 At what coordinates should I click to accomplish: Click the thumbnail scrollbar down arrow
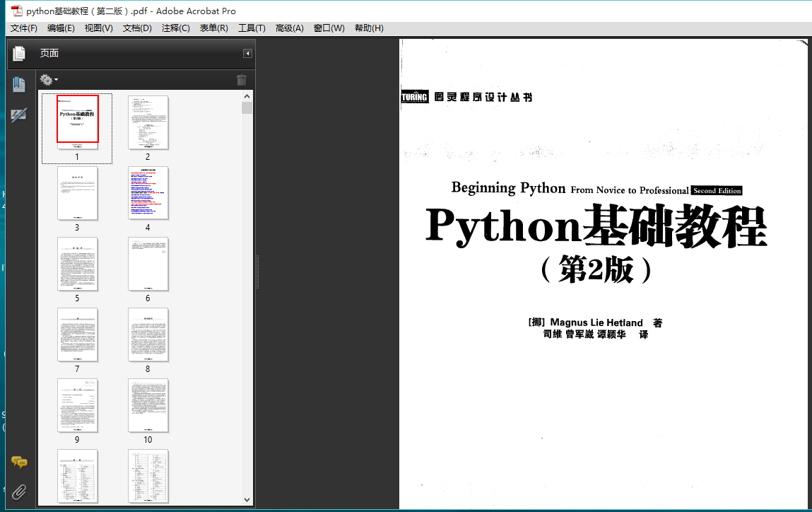(247, 499)
